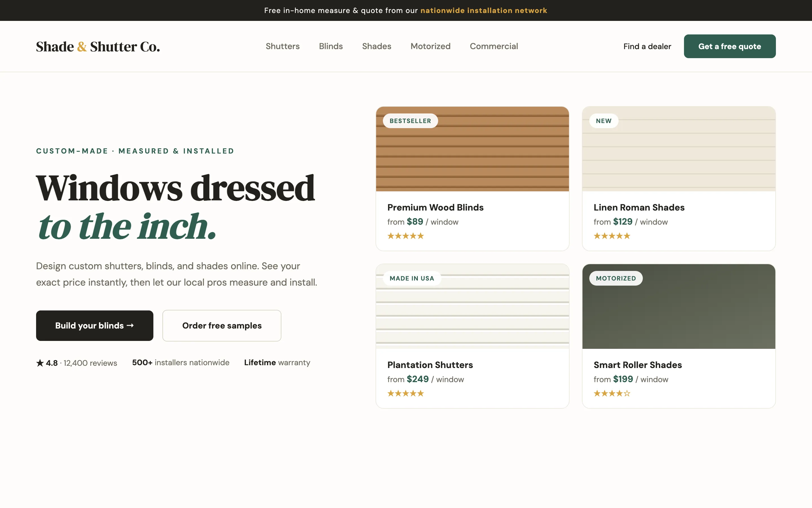Click the $89 price on Wood Blinds
The image size is (812, 508).
(415, 222)
